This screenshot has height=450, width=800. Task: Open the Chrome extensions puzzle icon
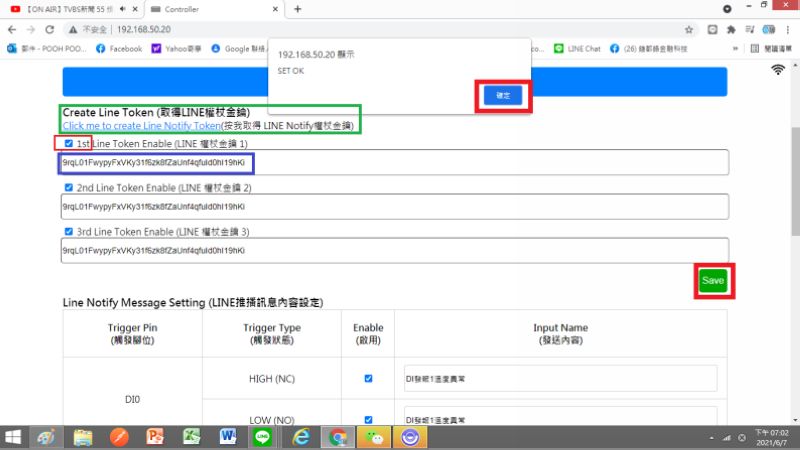[732, 30]
